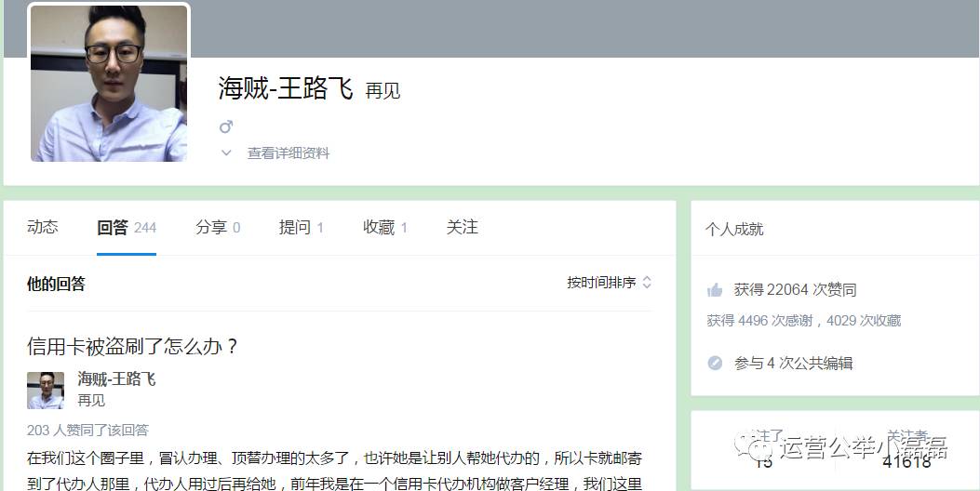Click small author avatar beside the answer
The width and height of the screenshot is (980, 491).
pyautogui.click(x=45, y=391)
